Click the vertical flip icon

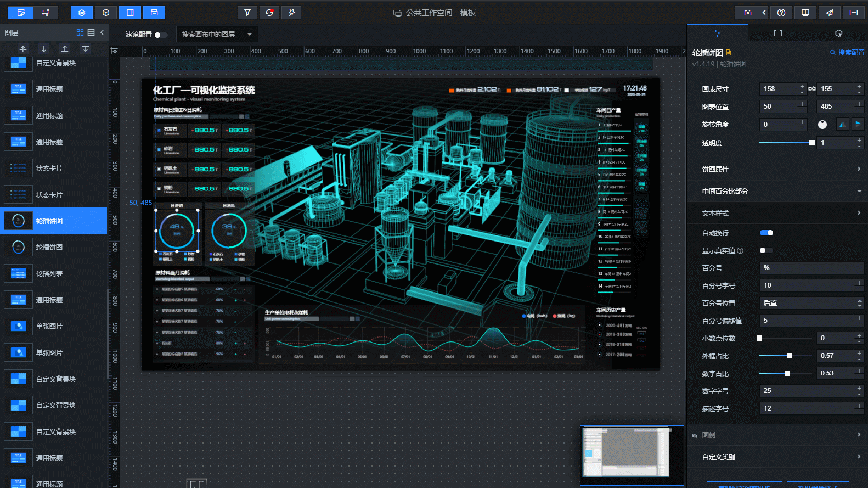pos(858,125)
